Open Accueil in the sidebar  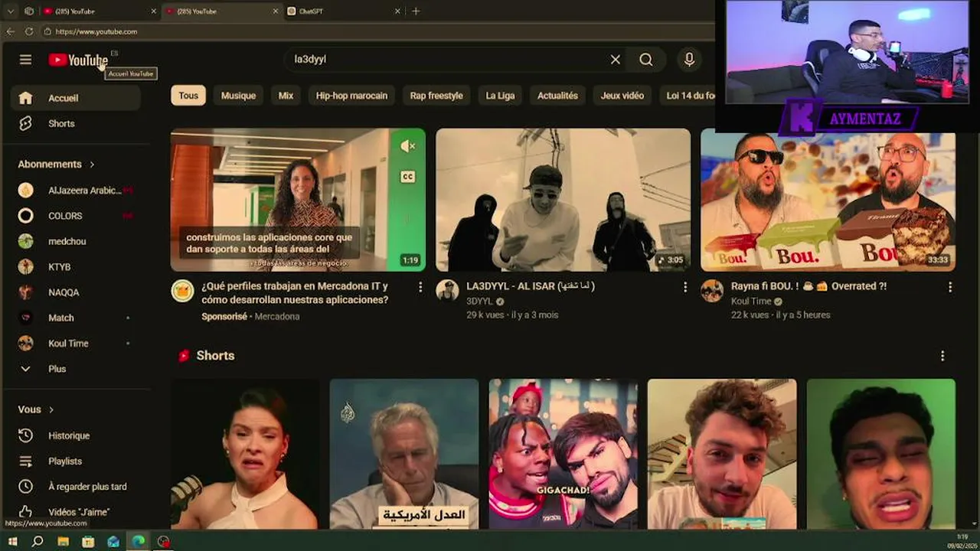click(75, 98)
